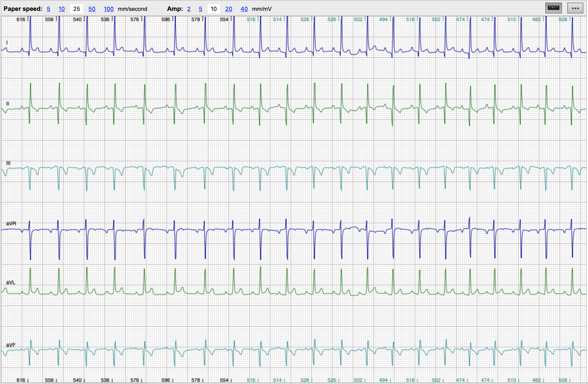
Task: Set paper speed to 10 mm/second
Action: coord(62,9)
